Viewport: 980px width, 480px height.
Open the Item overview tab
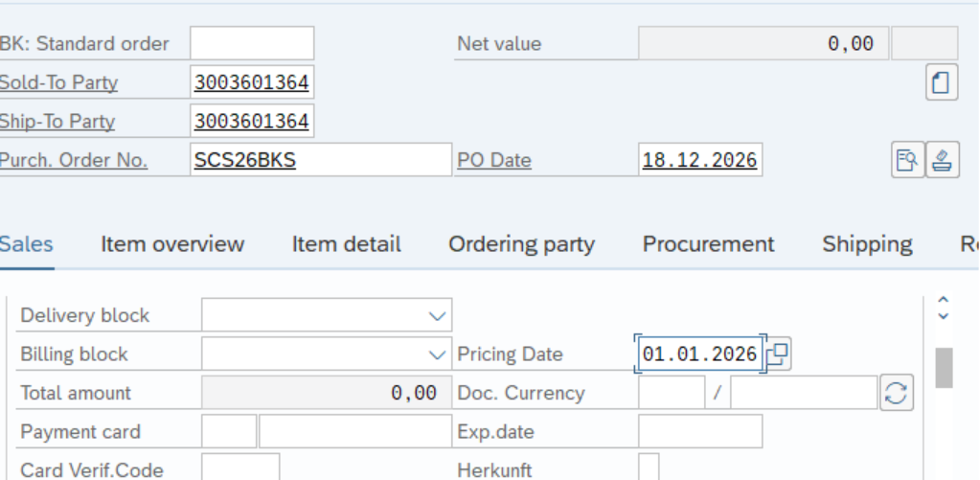172,243
